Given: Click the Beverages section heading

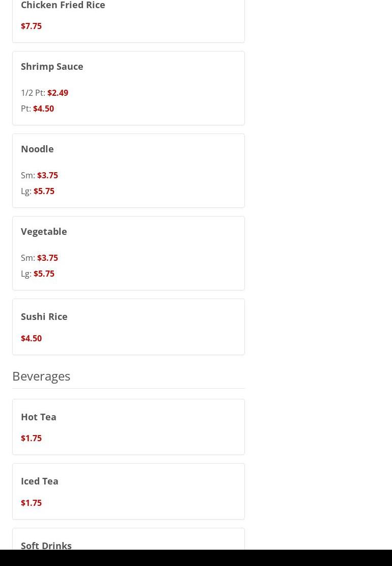Looking at the screenshot, I should 41,376.
